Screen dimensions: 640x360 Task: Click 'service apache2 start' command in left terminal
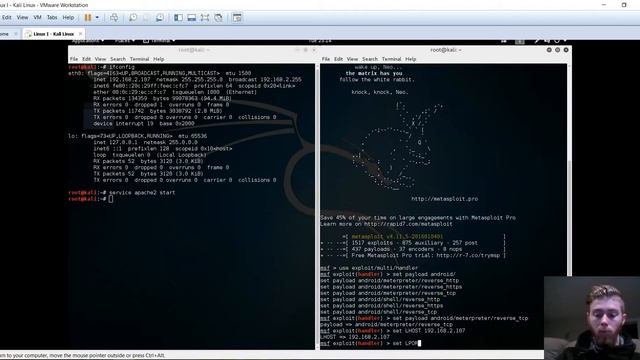[x=142, y=193]
